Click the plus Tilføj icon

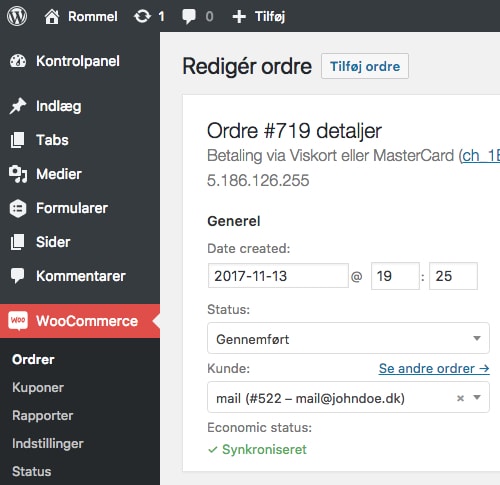(x=239, y=16)
